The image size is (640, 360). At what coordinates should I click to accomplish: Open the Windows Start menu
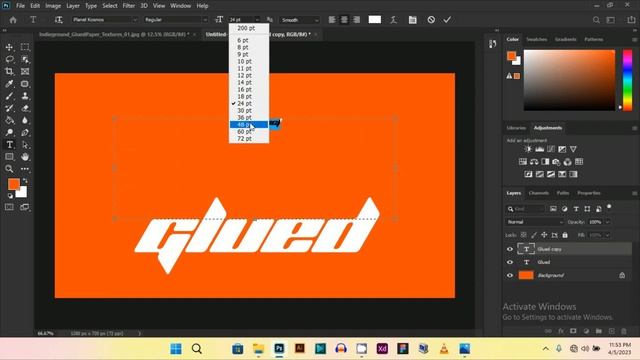pyautogui.click(x=176, y=349)
